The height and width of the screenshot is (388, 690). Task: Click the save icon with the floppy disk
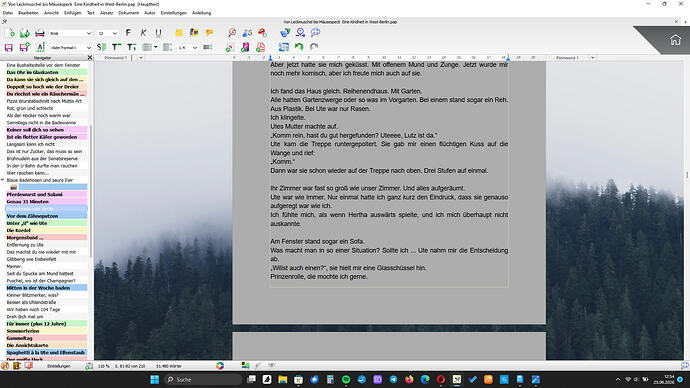[9, 47]
